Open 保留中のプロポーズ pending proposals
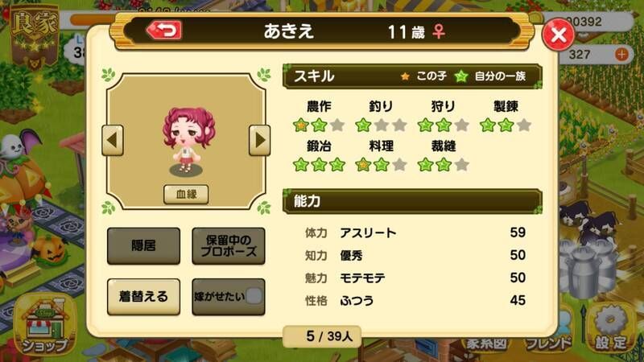 tap(229, 246)
